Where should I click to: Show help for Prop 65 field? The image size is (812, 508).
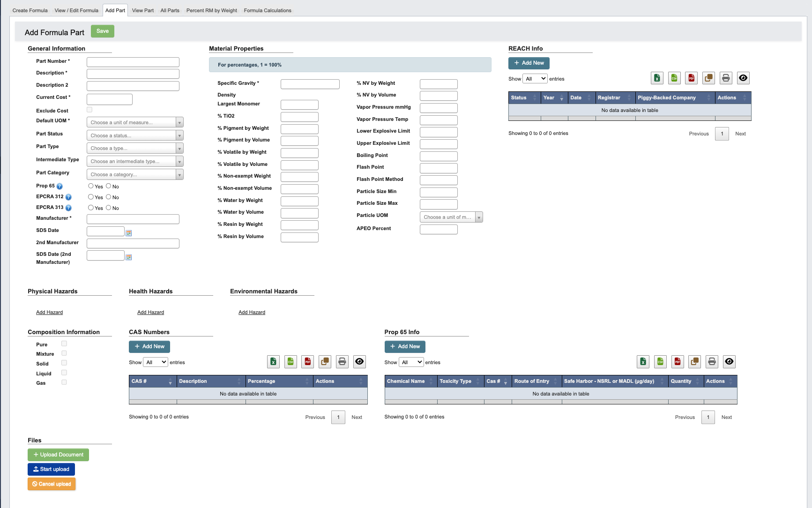point(60,187)
